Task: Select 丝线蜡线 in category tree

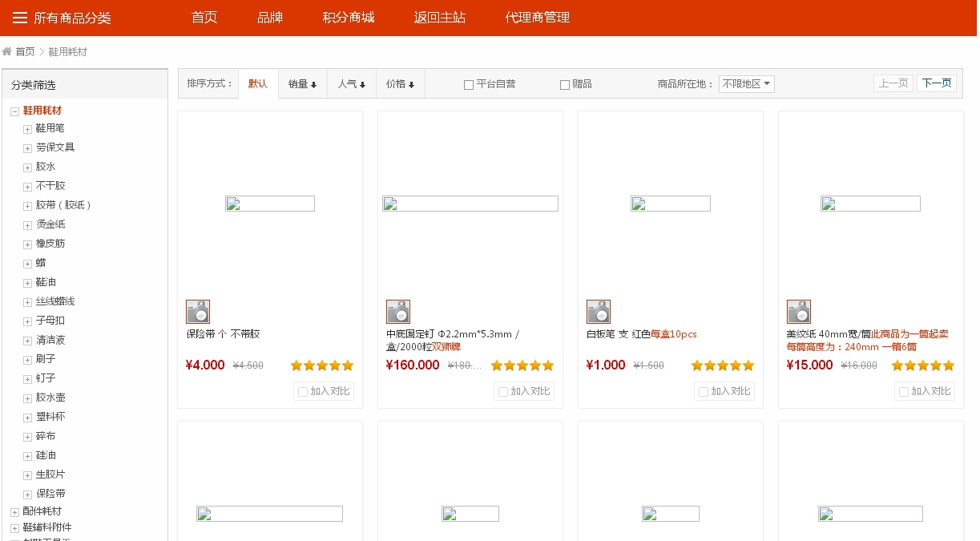Action: [x=55, y=301]
